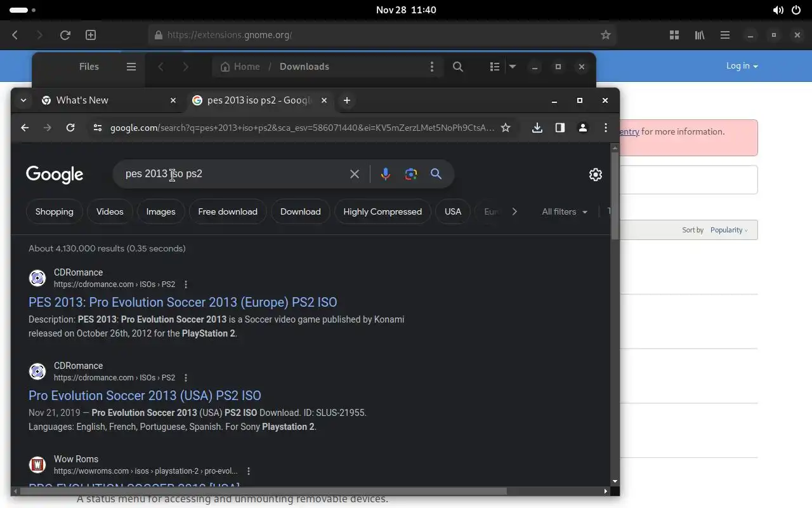Click Chrome forward navigation arrow
This screenshot has width=812, height=508.
coord(48,128)
